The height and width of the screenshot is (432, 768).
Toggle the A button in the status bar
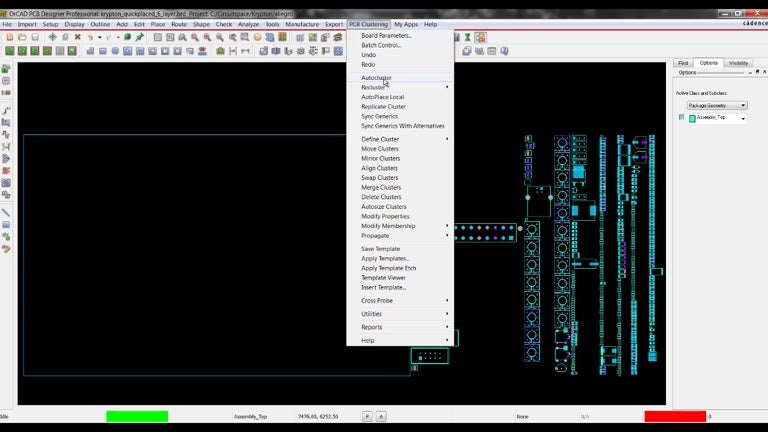click(x=381, y=416)
